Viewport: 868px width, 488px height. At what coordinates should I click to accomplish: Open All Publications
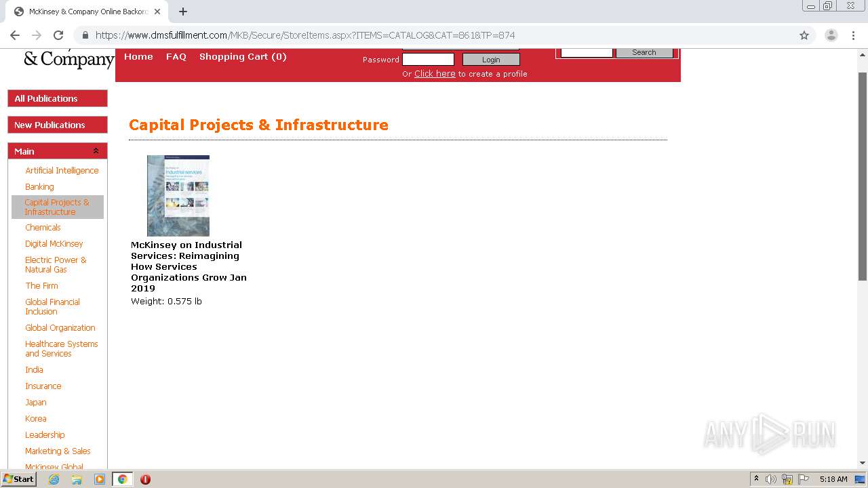coord(58,98)
